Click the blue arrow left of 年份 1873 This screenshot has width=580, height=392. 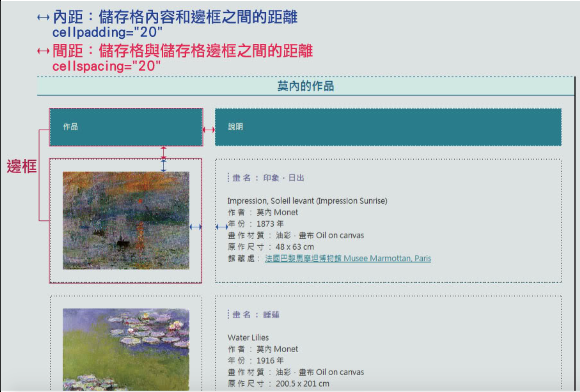[x=222, y=227]
